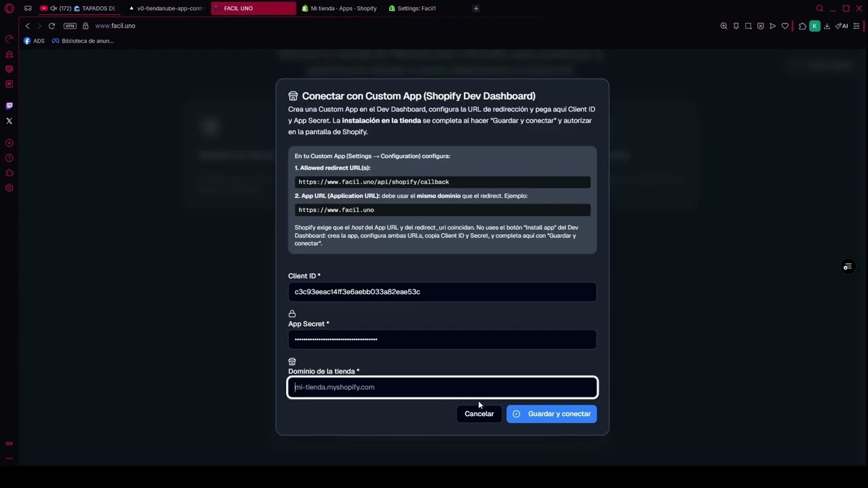Click the three-dots sidebar setup icon
868x488 pixels.
(x=9, y=458)
